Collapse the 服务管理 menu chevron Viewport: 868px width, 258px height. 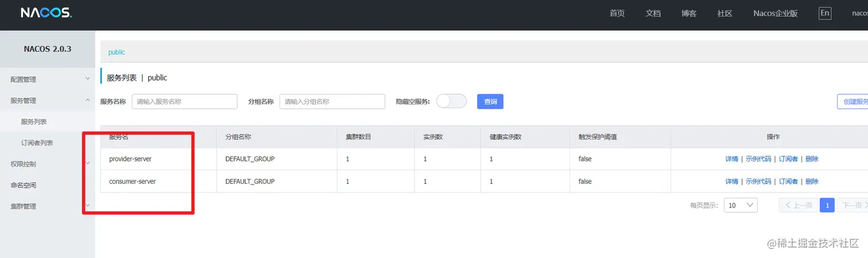tap(88, 100)
